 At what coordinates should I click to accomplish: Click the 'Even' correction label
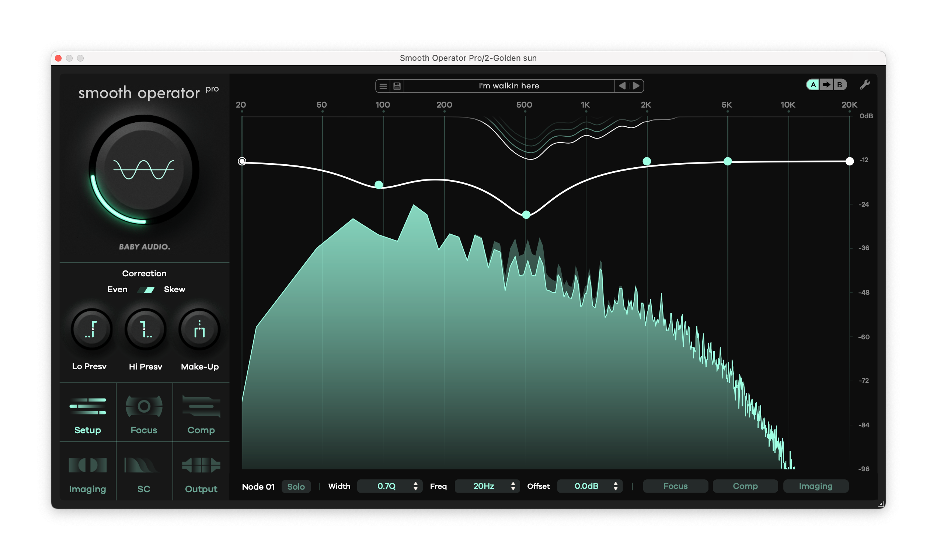(x=118, y=290)
